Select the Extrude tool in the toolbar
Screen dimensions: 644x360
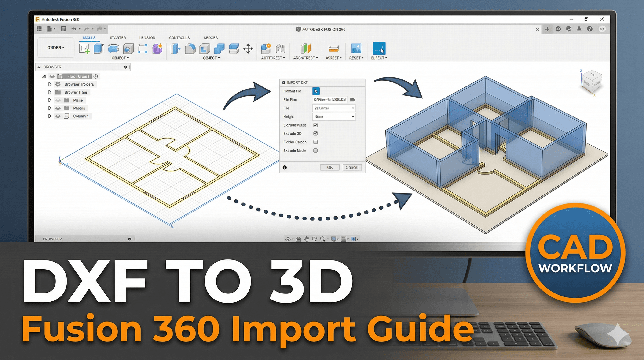[99, 49]
